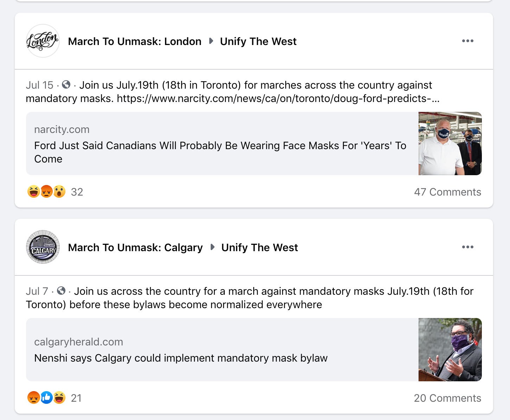View the 20 Comments on Calgary post
The height and width of the screenshot is (420, 510).
(447, 398)
